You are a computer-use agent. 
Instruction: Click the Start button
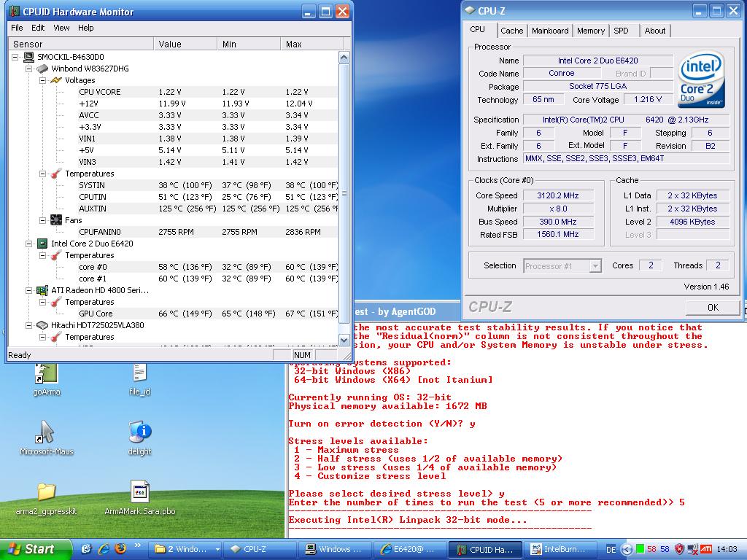coord(35,549)
